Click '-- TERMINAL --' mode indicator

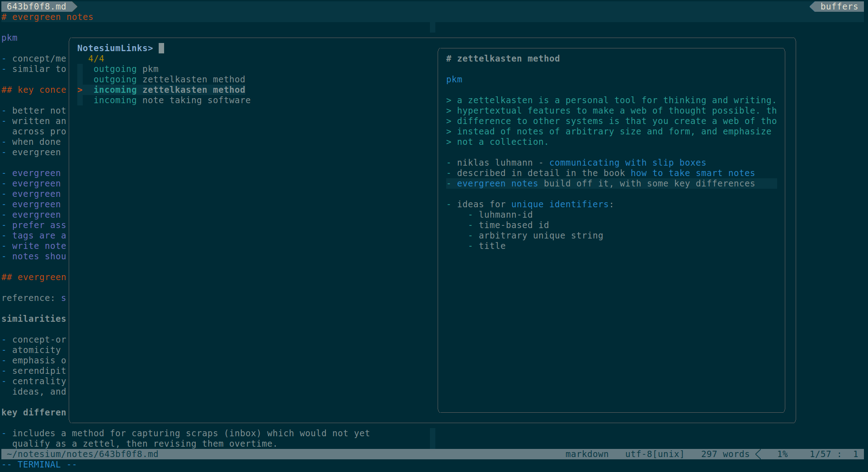point(39,465)
